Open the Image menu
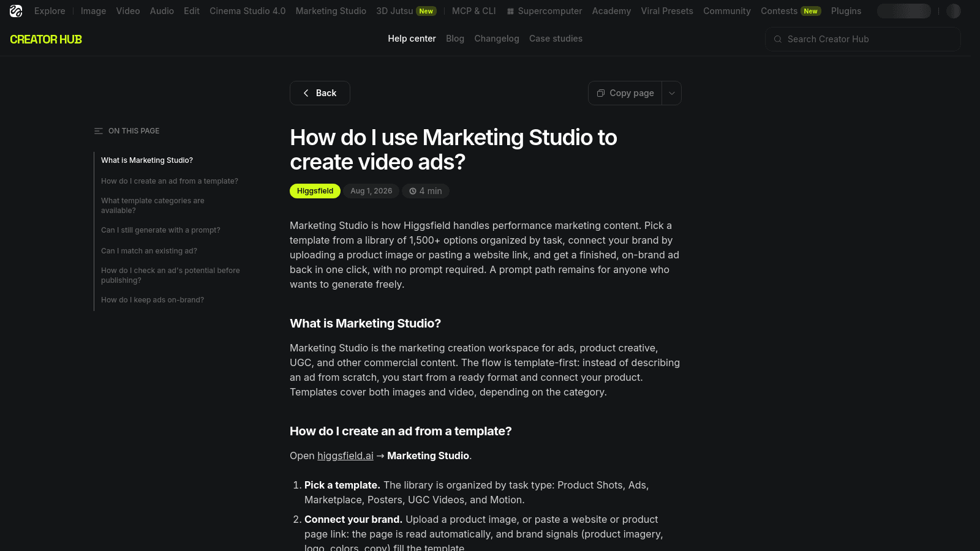The height and width of the screenshot is (551, 980). coord(93,11)
